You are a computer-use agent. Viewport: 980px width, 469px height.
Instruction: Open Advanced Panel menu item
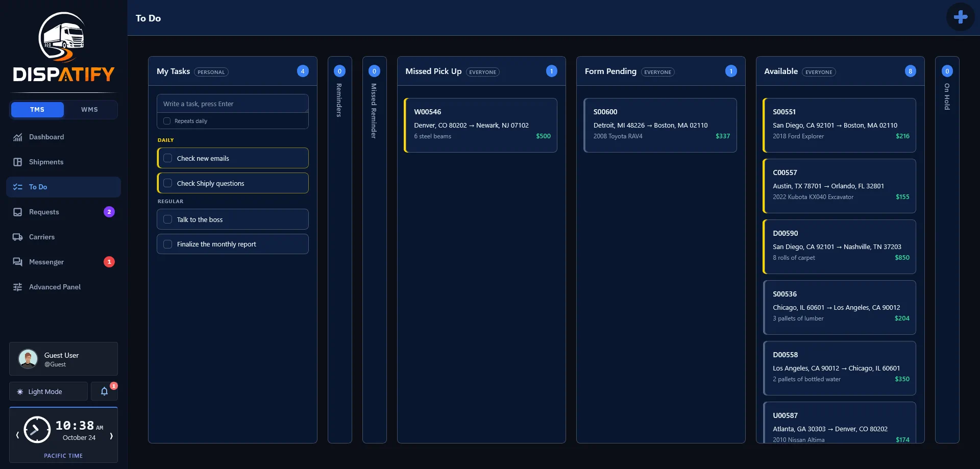63,287
